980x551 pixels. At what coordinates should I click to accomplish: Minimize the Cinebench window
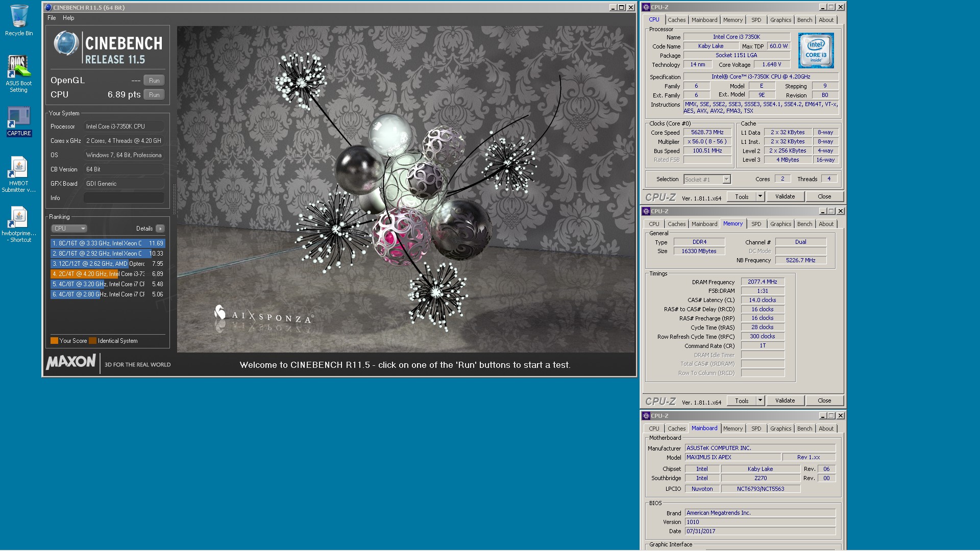pos(613,8)
